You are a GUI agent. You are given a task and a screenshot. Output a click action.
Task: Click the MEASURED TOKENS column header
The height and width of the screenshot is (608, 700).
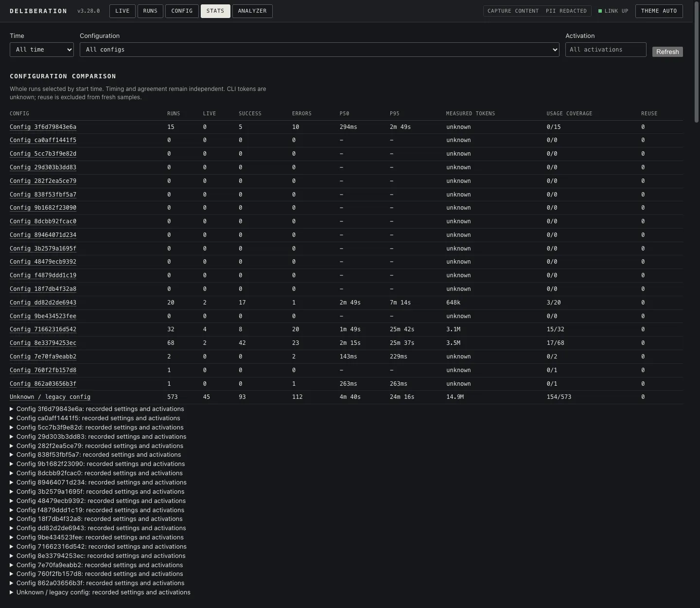coord(471,114)
